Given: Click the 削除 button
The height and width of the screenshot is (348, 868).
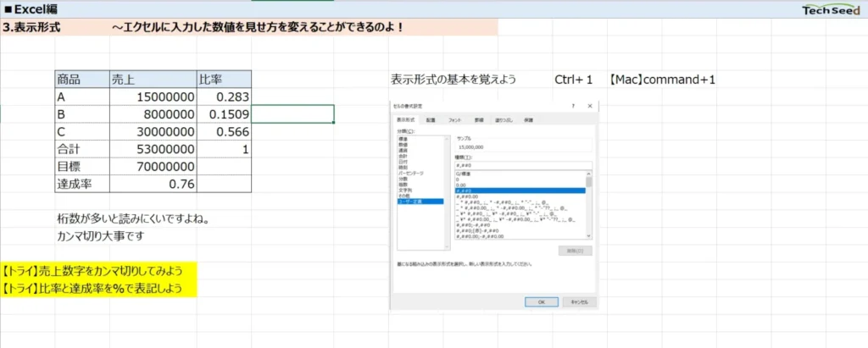Looking at the screenshot, I should click(x=576, y=251).
